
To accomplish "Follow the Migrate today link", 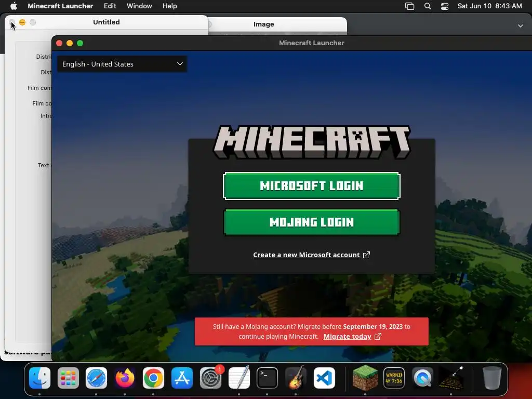I will pos(348,336).
